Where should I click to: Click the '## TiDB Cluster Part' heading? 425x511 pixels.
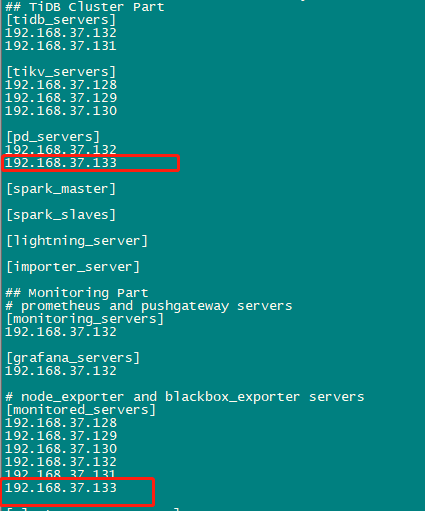pyautogui.click(x=85, y=7)
